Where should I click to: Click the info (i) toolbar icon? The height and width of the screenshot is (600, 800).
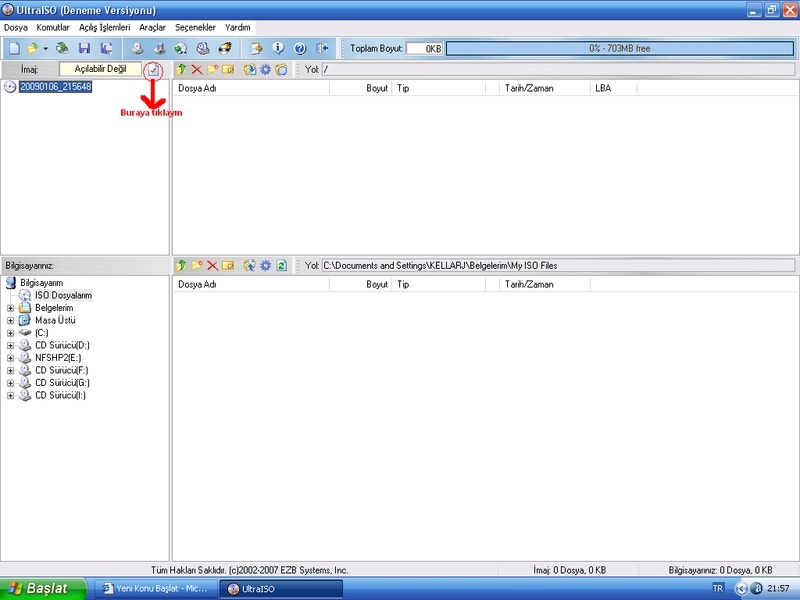tap(278, 48)
